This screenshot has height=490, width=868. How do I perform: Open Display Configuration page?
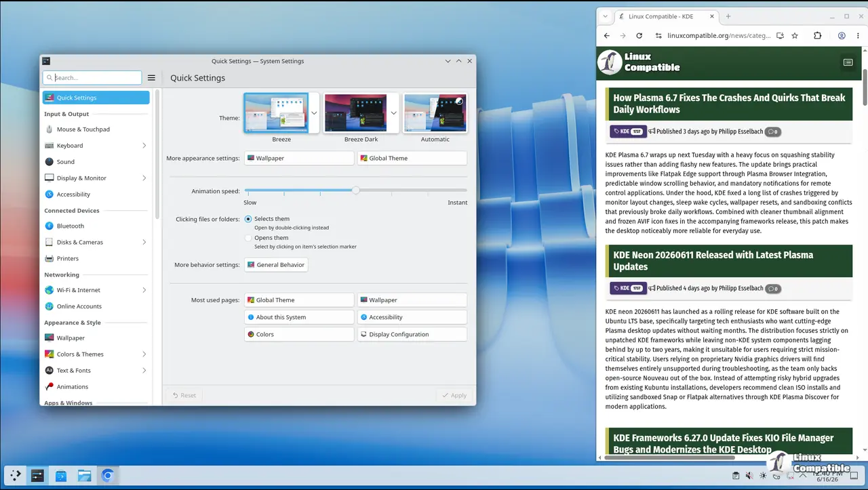tap(412, 334)
